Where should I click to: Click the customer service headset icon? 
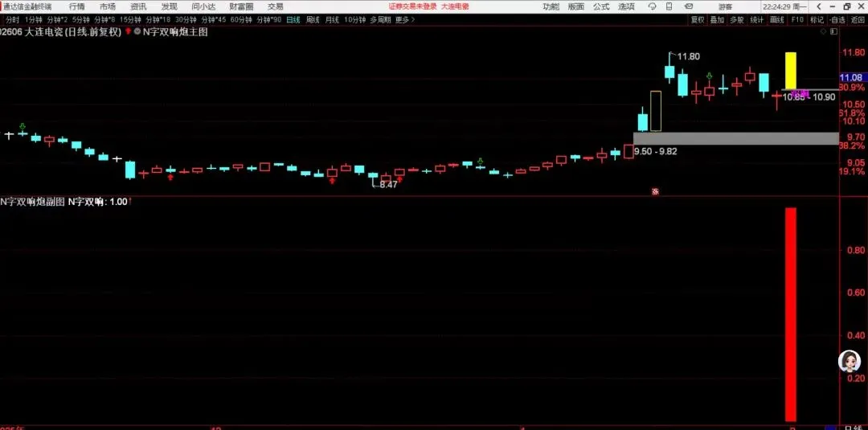[x=652, y=6]
